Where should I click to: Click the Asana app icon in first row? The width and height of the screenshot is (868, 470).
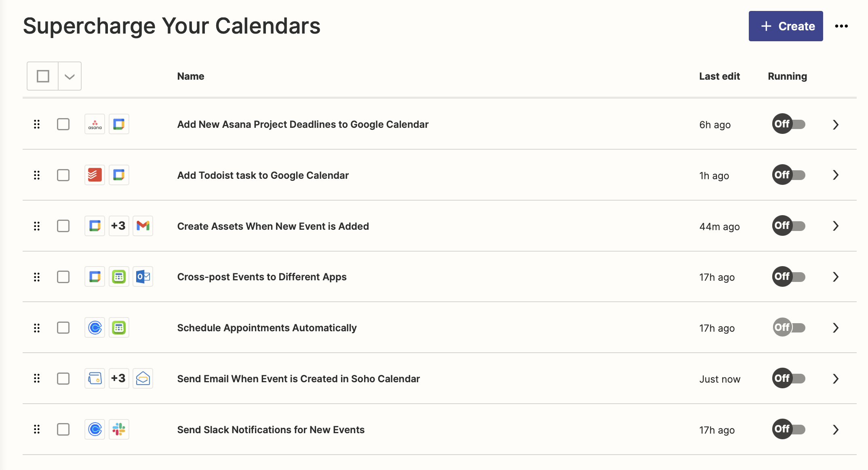click(x=95, y=124)
